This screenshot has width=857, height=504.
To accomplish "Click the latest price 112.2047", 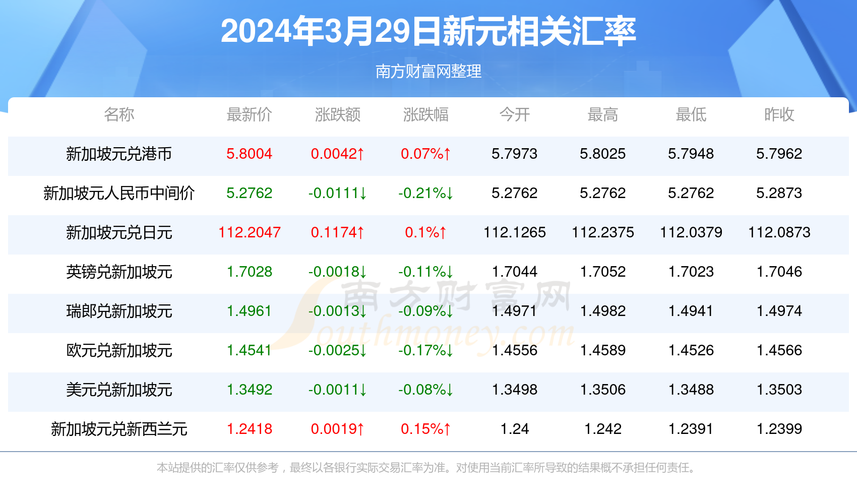I will point(250,232).
